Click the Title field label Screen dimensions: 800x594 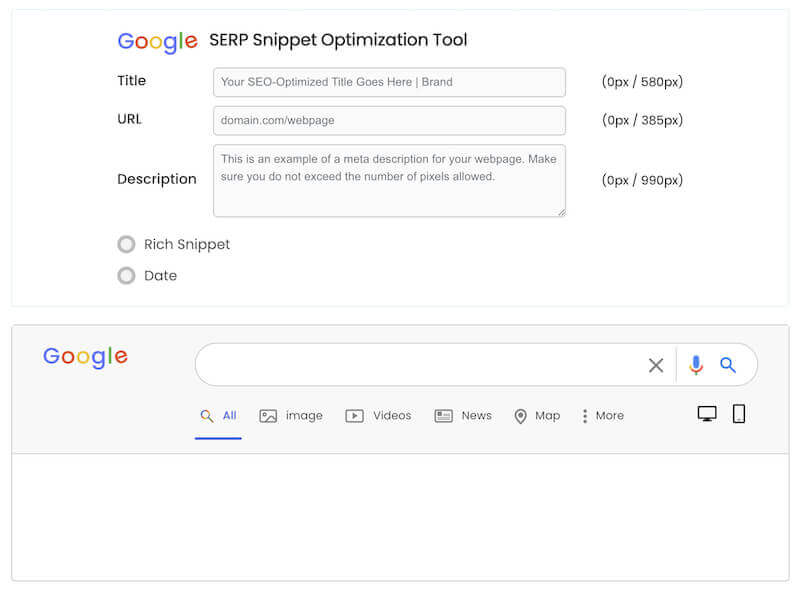tap(132, 81)
